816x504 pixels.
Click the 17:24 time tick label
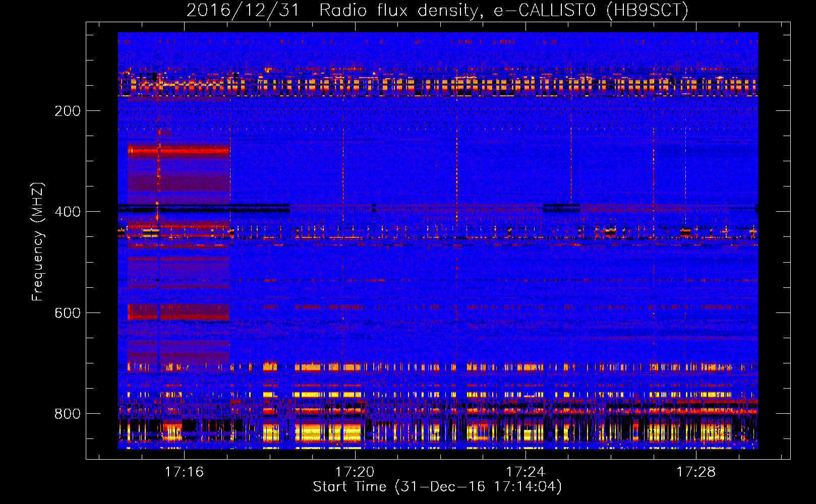(526, 472)
